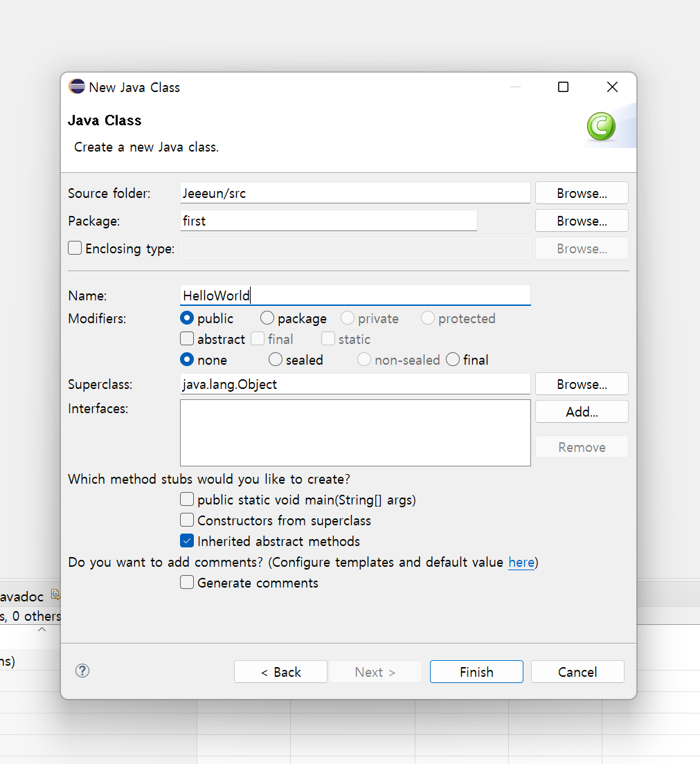This screenshot has width=700, height=764.
Task: Switch to the Javadoc tab behind the dialog
Action: 22,597
